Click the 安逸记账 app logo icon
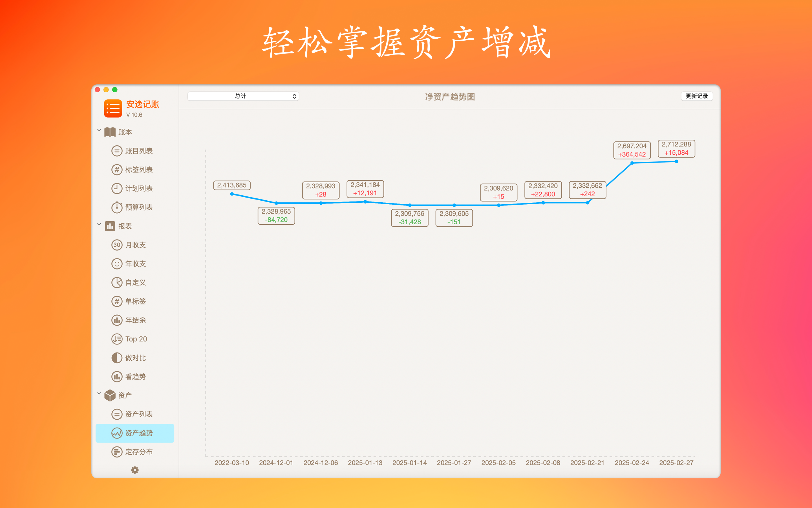 coord(113,109)
